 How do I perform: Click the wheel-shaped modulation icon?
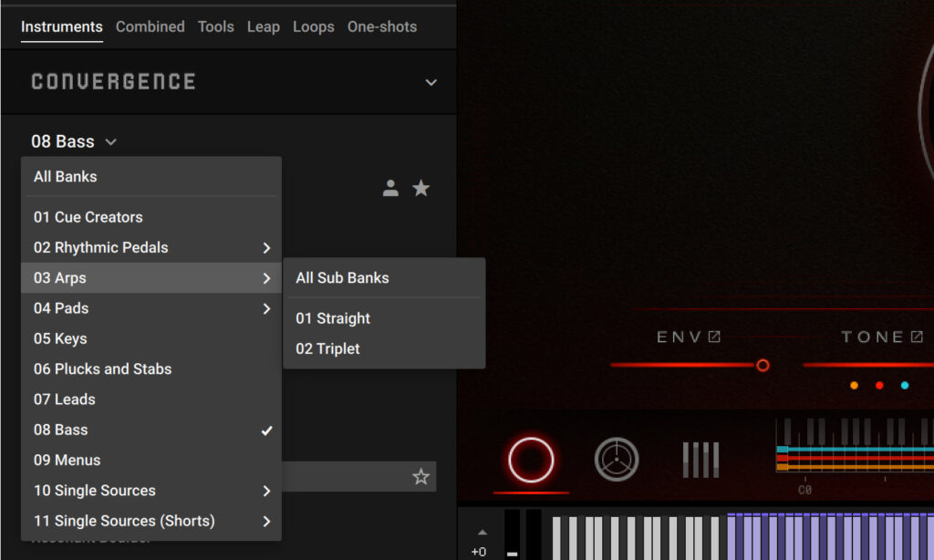click(x=617, y=460)
